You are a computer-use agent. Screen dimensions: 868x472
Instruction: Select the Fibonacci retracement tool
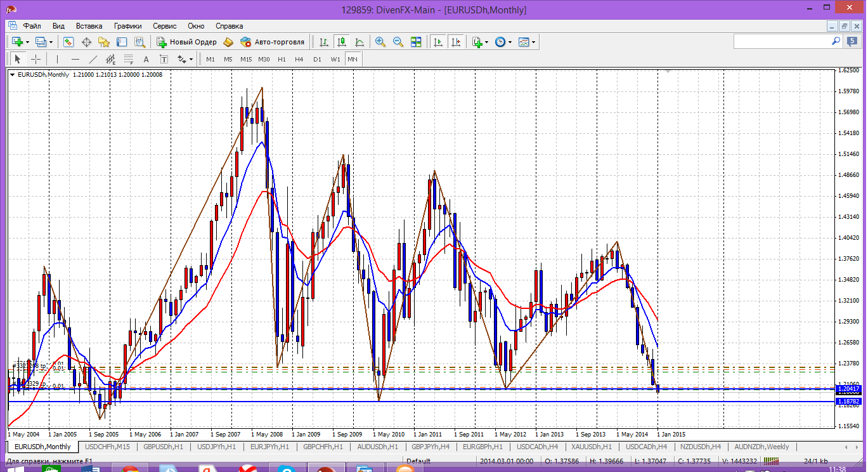129,59
